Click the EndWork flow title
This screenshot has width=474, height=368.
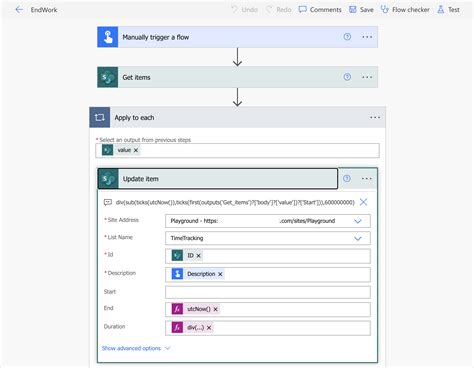44,10
